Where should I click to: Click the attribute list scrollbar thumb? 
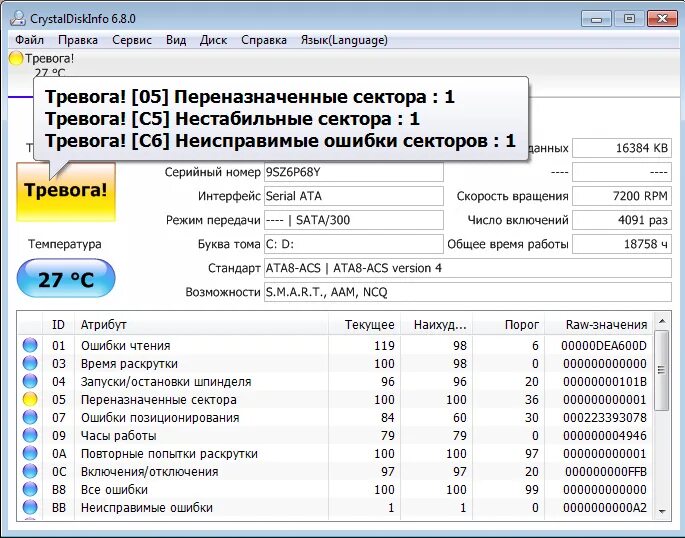(x=662, y=370)
